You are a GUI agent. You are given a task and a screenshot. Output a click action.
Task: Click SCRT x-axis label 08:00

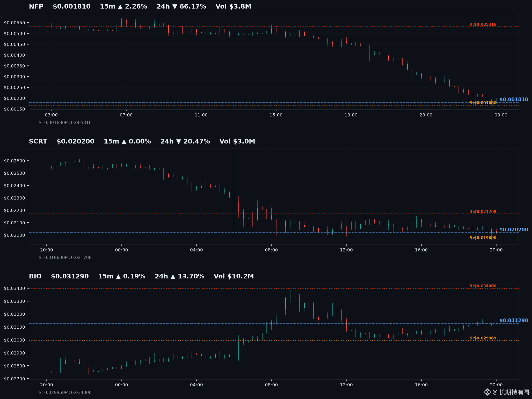tap(271, 250)
